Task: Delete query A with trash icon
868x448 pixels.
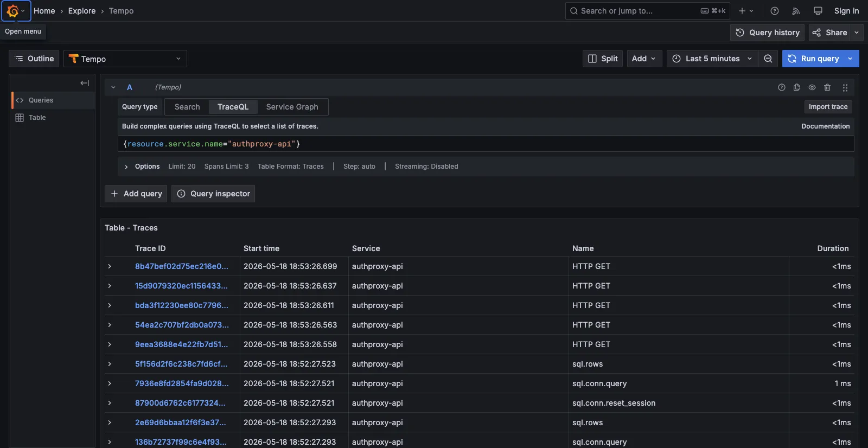Action: tap(827, 87)
